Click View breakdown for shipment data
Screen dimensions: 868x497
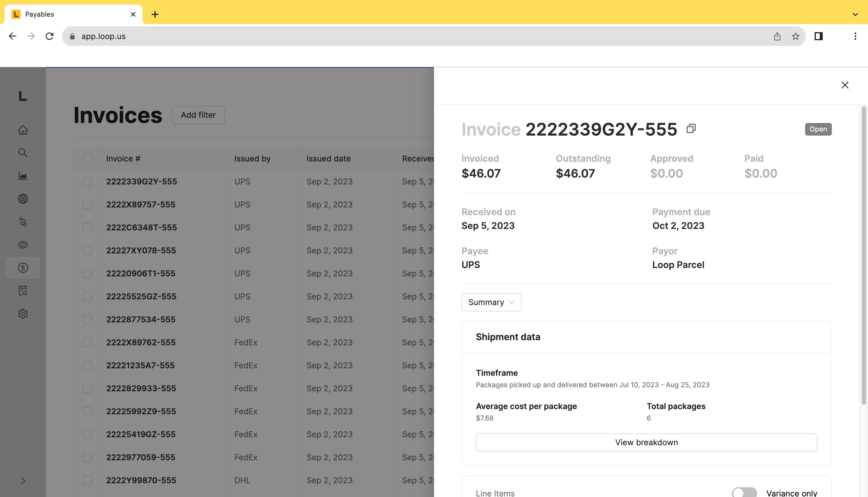[x=646, y=442]
